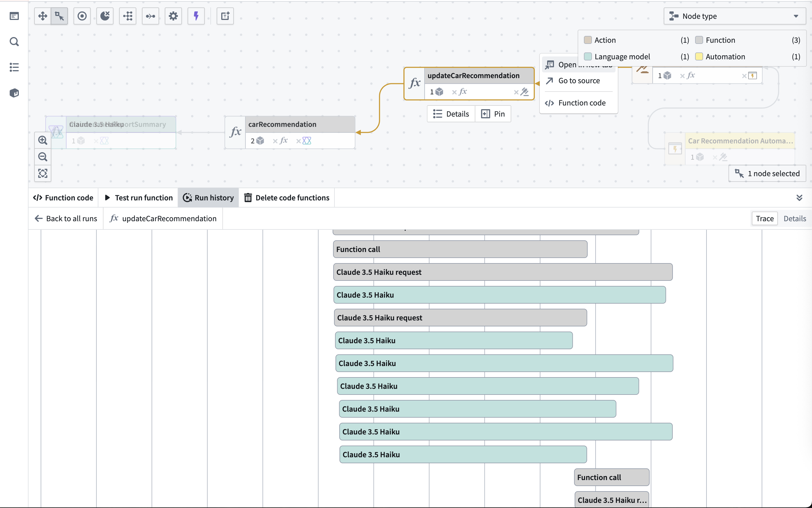Click the fit-to-view icon below zoom controls
This screenshot has width=812, height=508.
[x=42, y=173]
